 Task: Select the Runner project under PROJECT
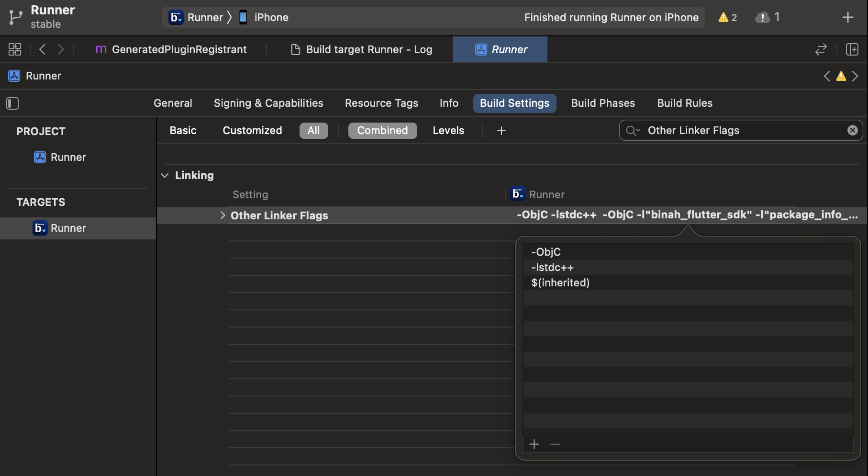click(60, 157)
